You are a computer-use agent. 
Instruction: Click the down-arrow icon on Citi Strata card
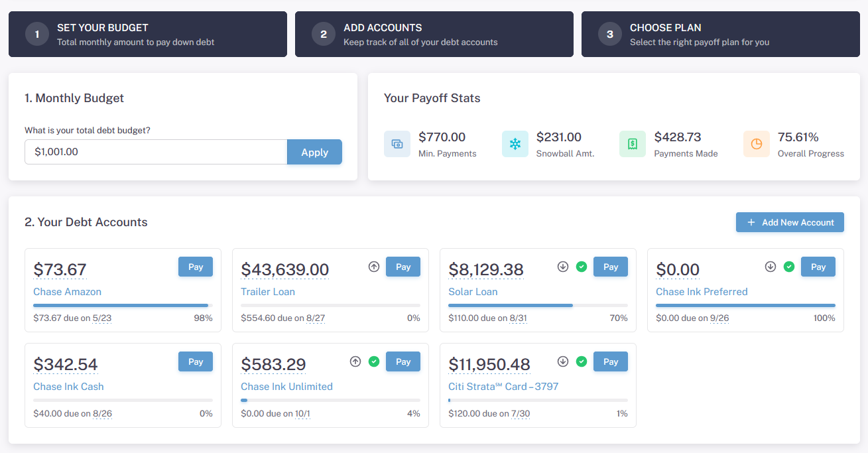(x=563, y=361)
